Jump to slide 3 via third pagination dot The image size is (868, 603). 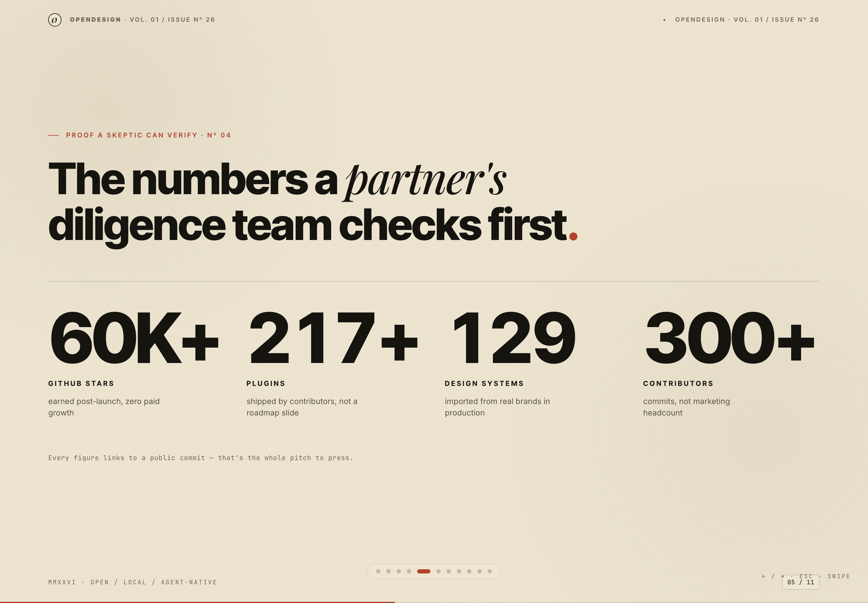point(398,571)
